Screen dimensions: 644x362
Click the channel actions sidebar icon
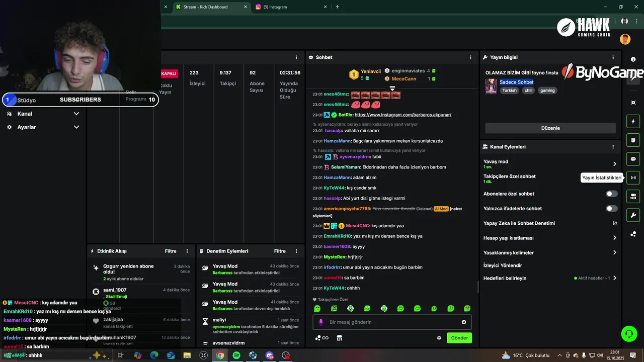633,196
